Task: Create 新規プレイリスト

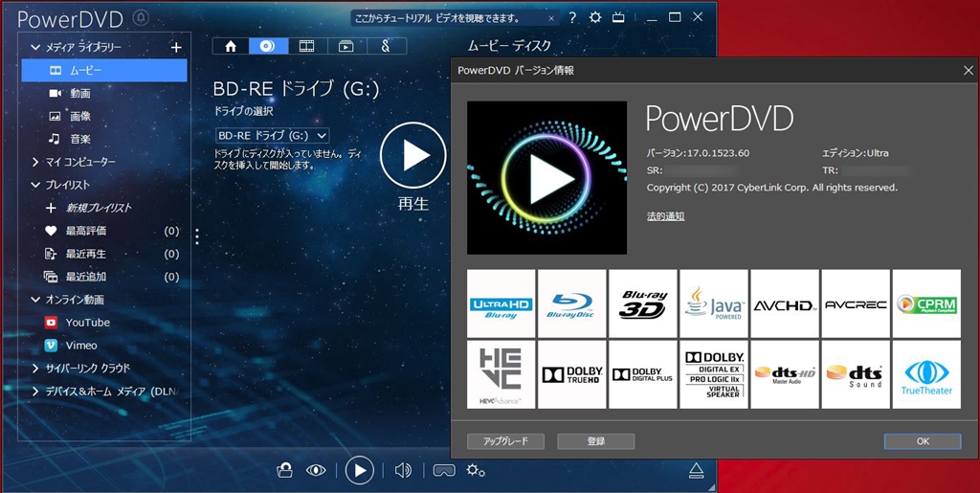Action: [x=99, y=208]
